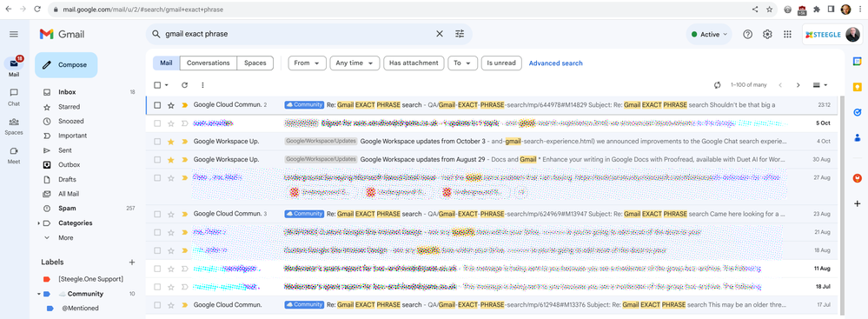Screen dimensions: 868x319
Task: Toggle the Has attachment filter chip
Action: coord(414,63)
